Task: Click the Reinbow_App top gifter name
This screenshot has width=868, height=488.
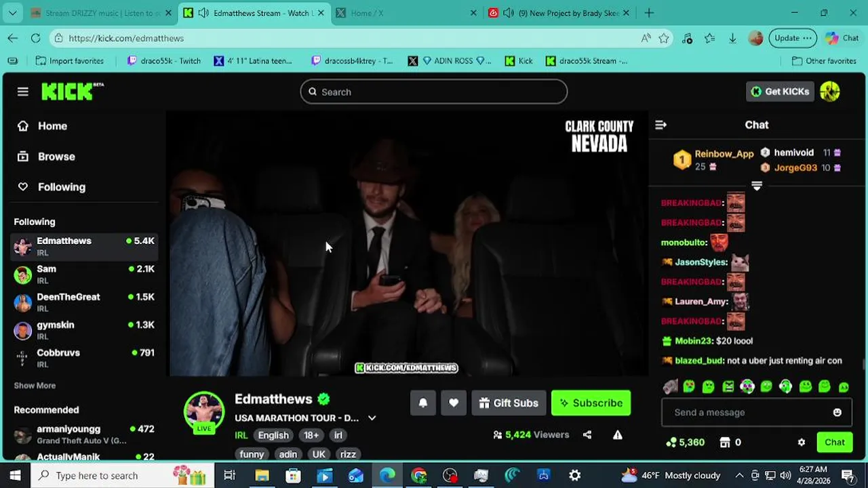Action: click(724, 154)
